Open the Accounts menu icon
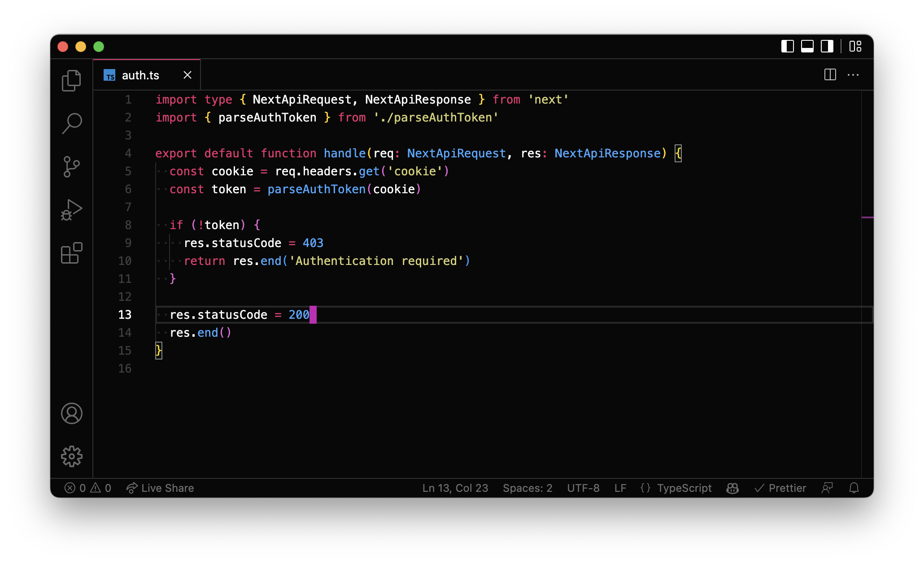The image size is (924, 564). pos(71,413)
